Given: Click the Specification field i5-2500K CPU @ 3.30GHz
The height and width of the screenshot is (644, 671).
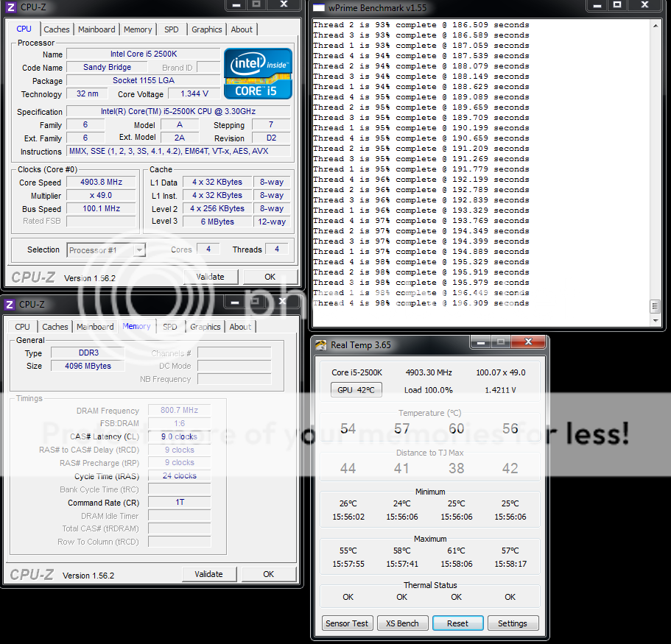Looking at the screenshot, I should tap(178, 111).
